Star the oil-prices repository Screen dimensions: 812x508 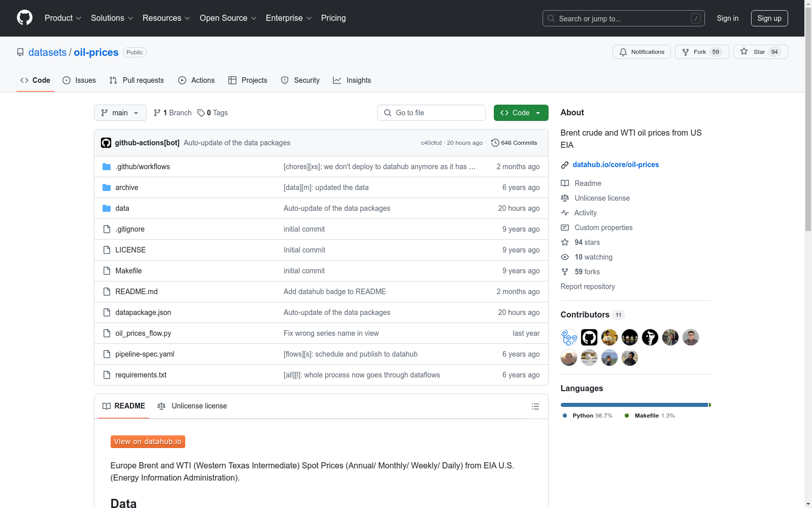click(760, 52)
